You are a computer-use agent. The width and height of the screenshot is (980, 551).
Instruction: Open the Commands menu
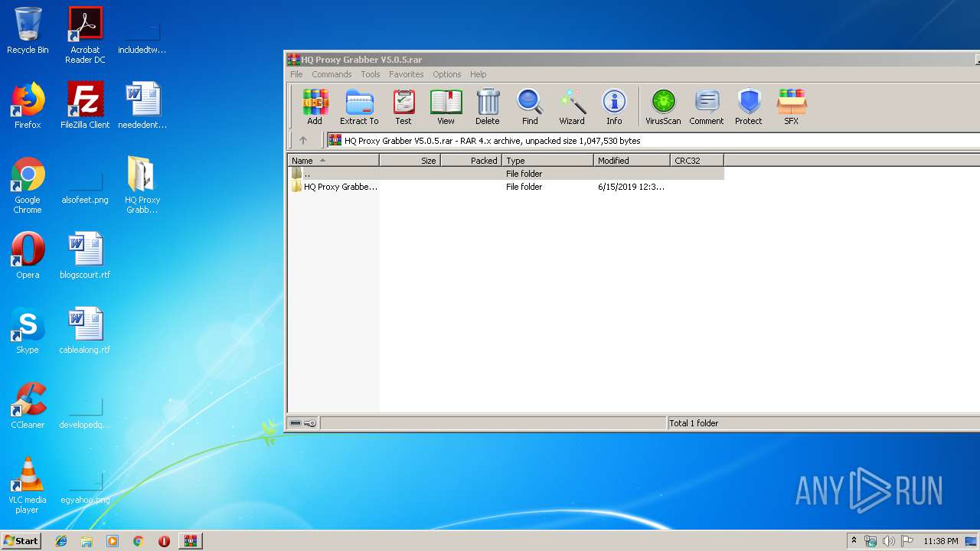click(332, 74)
